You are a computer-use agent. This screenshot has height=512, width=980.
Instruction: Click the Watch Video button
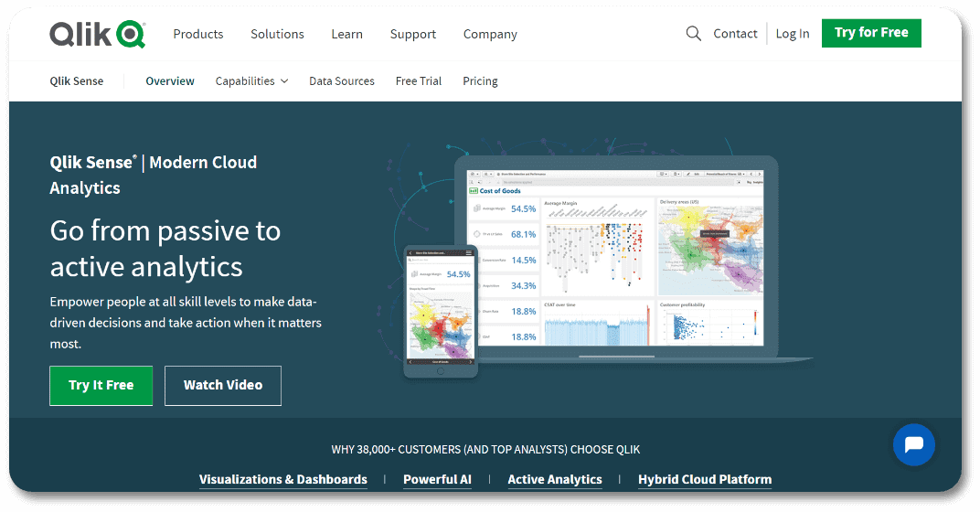223,386
